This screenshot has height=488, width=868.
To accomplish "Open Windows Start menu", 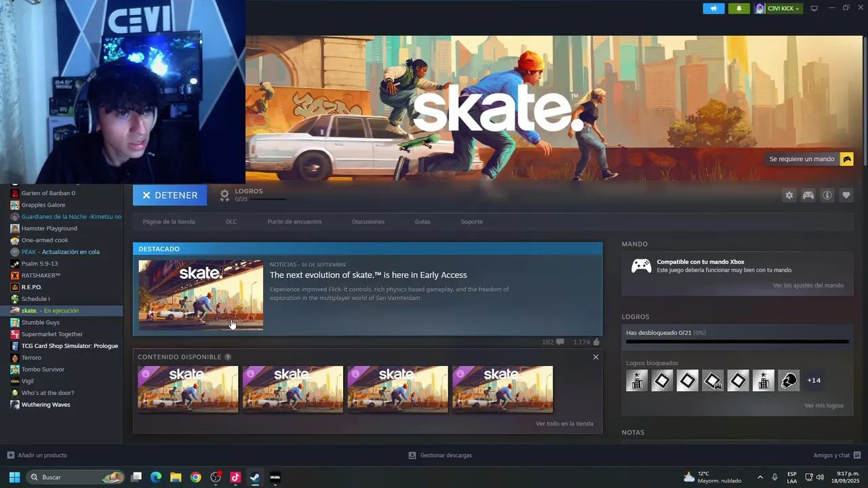I will click(14, 477).
